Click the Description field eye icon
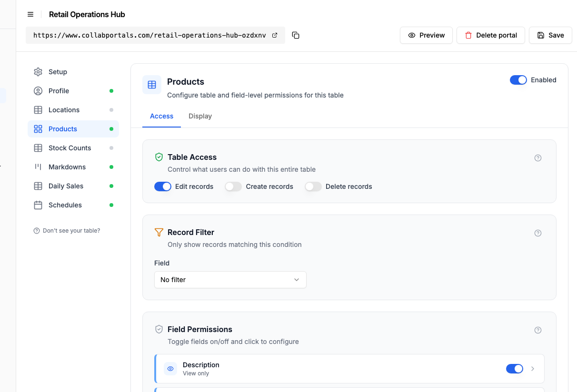 [170, 369]
